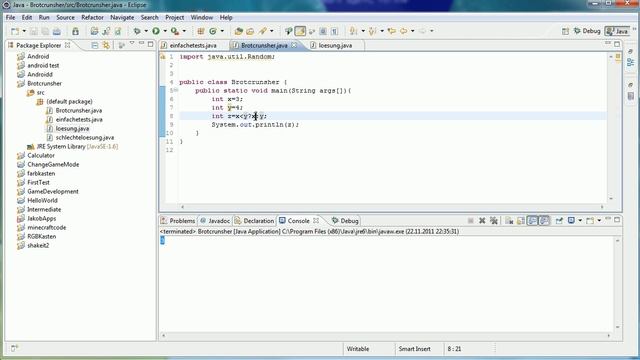Screen dimensions: 640x360
Task: Click the Display Selected Console icon
Action: (571, 220)
